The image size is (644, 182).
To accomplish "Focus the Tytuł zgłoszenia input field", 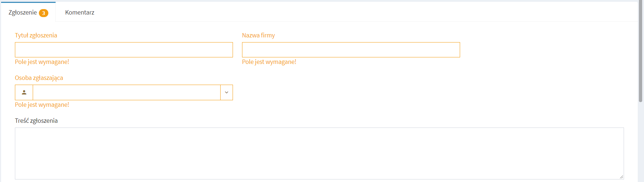I will [124, 50].
